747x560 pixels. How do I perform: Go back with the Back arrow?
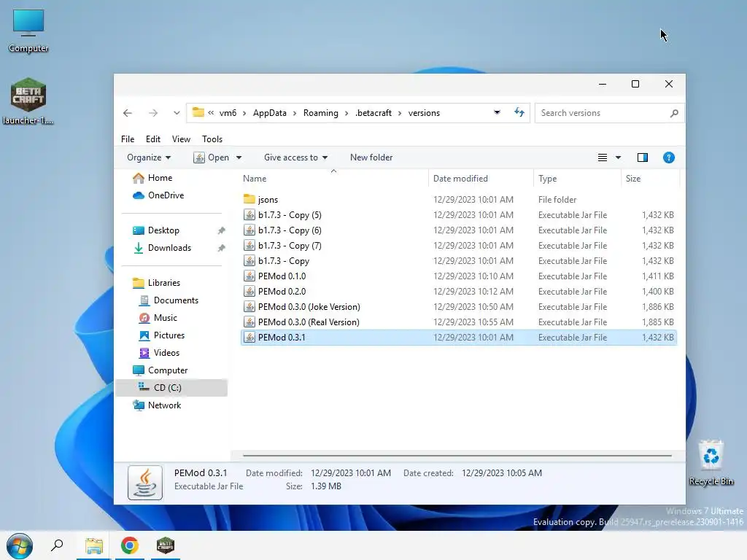[x=127, y=113]
